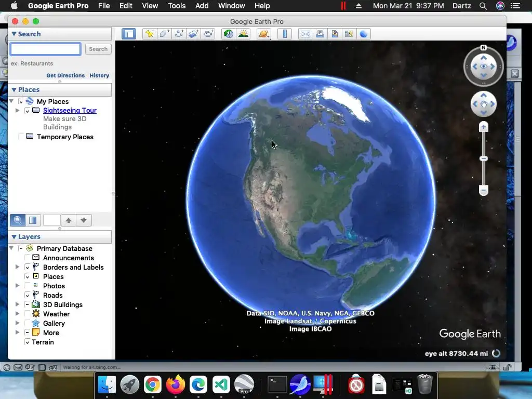Zoom out with the minus button
The height and width of the screenshot is (399, 532).
(484, 190)
